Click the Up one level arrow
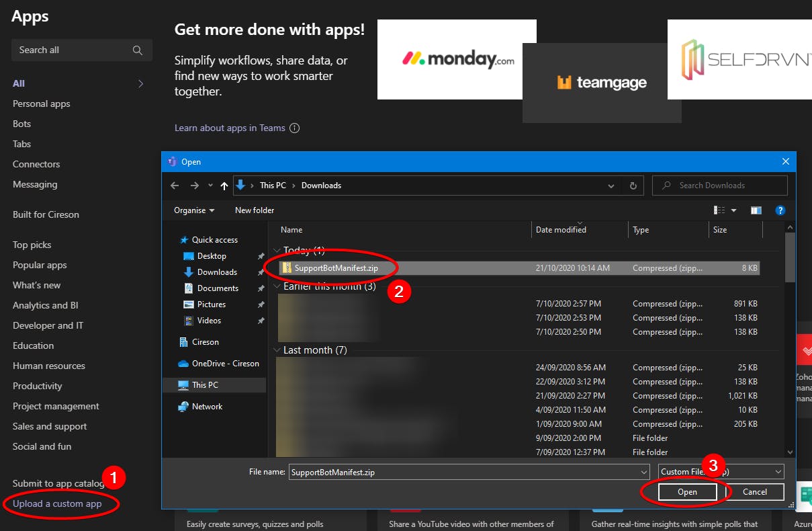Viewport: 812px width, 531px height. click(x=224, y=186)
